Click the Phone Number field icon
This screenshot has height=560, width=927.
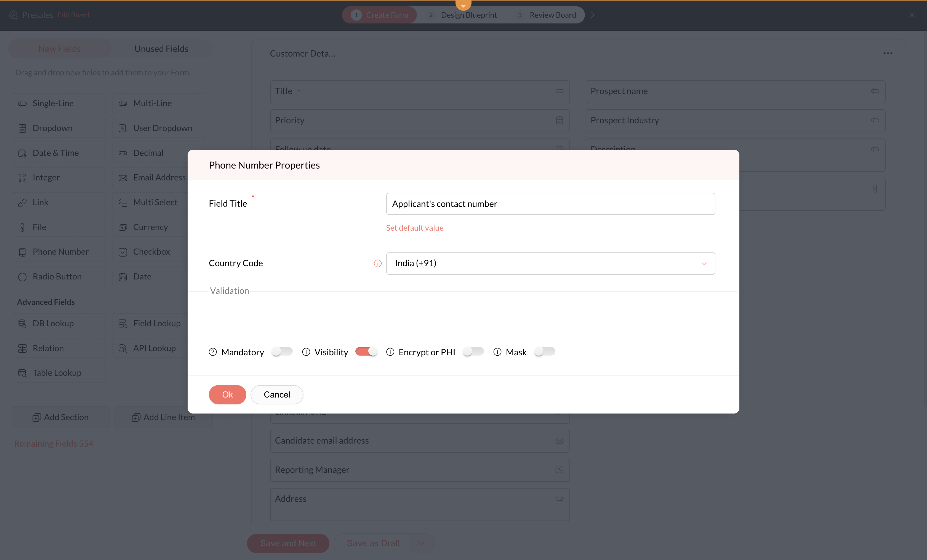[22, 252]
